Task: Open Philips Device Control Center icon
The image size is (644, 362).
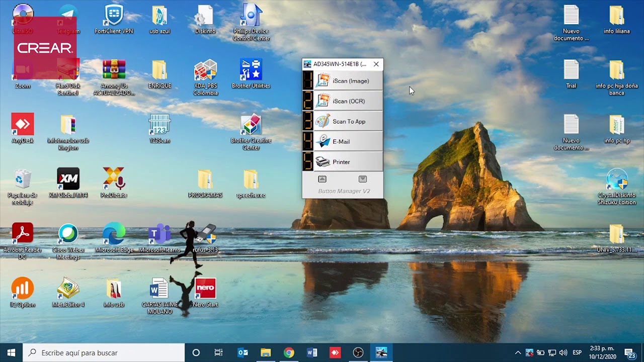Action: coord(251,23)
